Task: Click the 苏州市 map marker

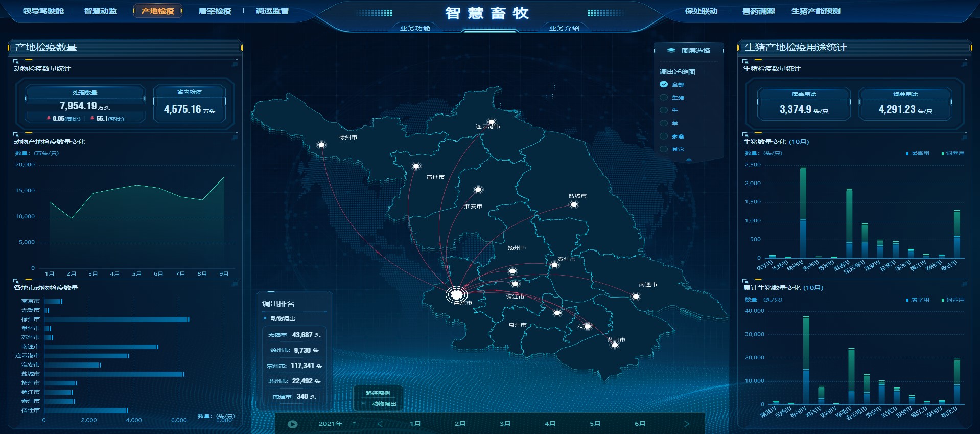Action: (x=615, y=345)
